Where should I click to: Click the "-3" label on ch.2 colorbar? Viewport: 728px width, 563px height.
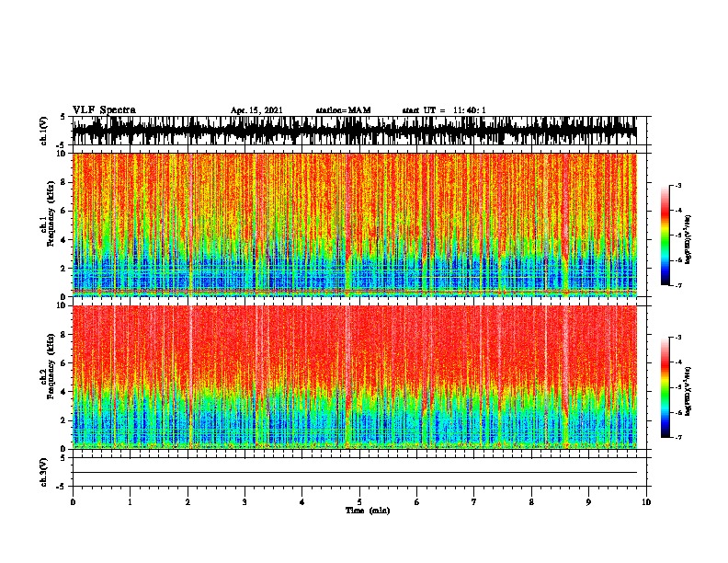(678, 338)
